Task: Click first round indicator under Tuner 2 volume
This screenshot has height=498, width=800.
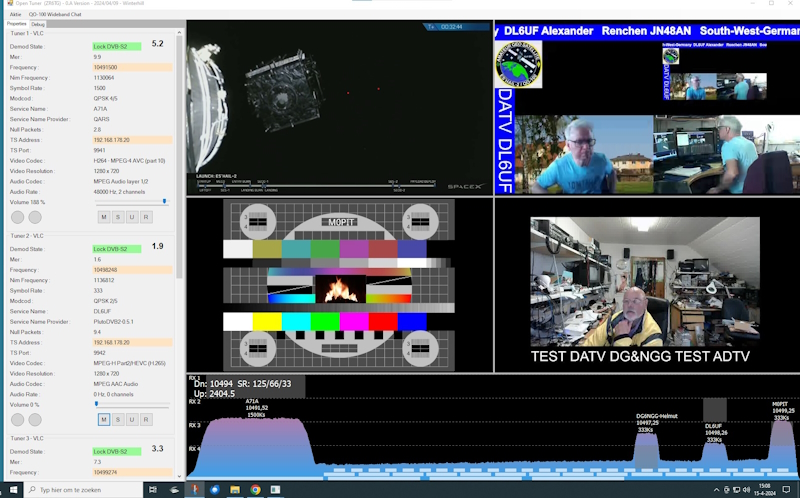Action: coord(17,420)
